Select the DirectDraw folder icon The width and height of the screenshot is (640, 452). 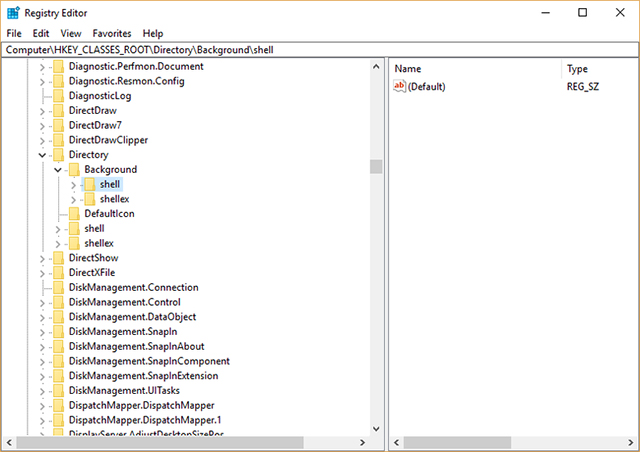(x=59, y=111)
